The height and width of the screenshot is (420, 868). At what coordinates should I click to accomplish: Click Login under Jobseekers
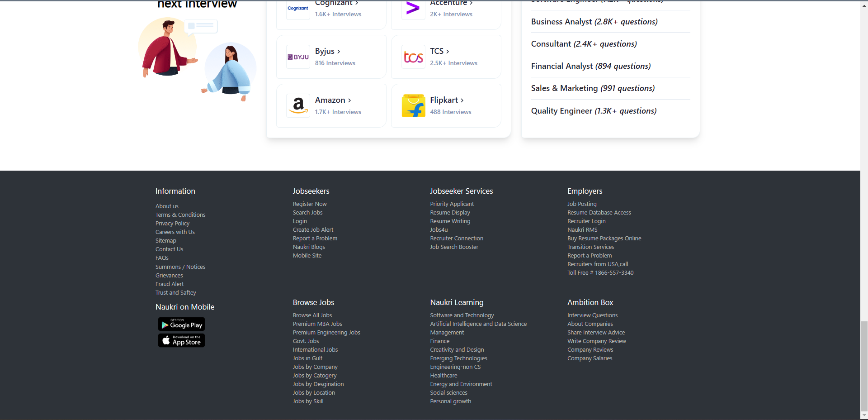point(300,221)
